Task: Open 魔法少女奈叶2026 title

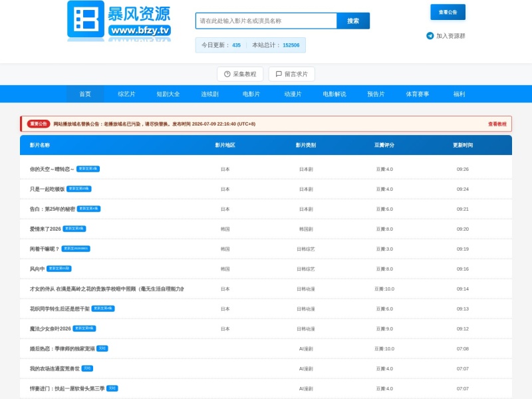Action: click(51, 329)
